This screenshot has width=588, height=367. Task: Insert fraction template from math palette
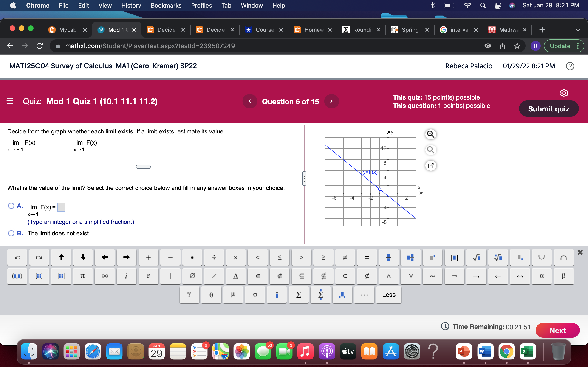[x=389, y=257]
